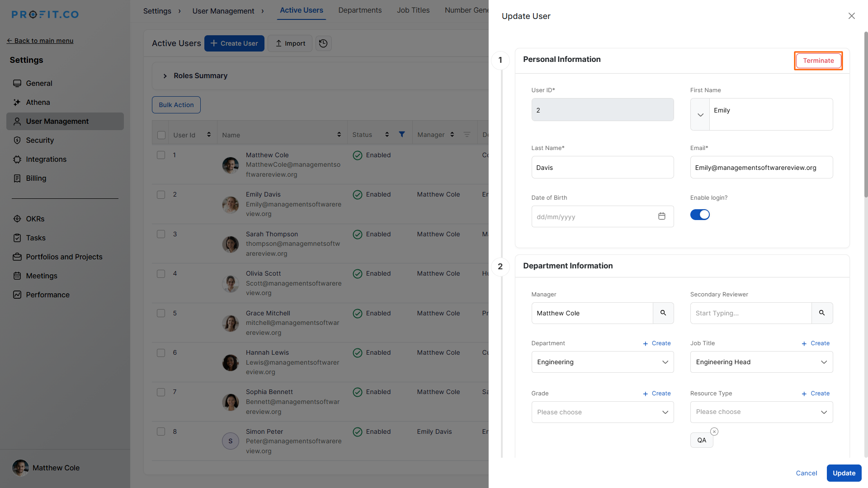This screenshot has width=868, height=488.
Task: Open the Job Title dropdown
Action: (761, 362)
